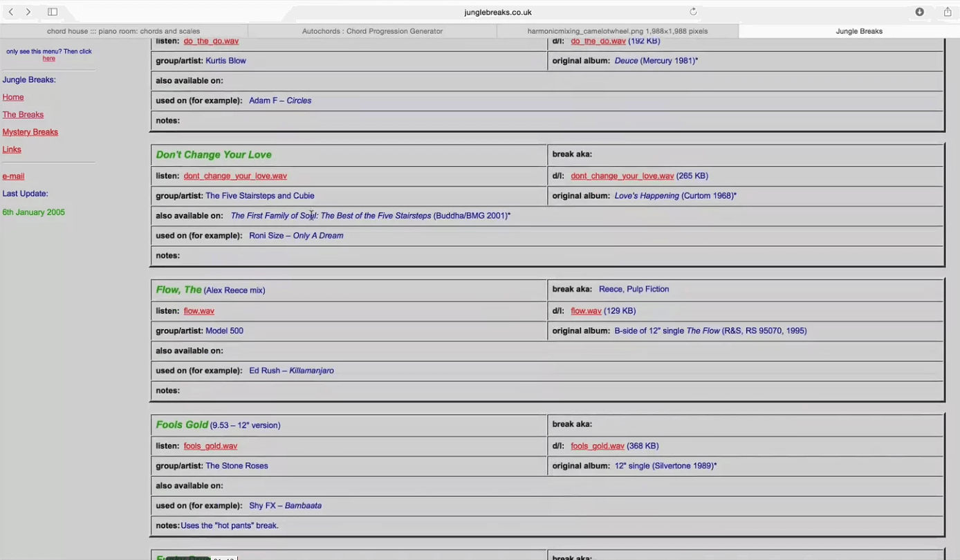This screenshot has width=960, height=560.
Task: Click the e-mail link in the sidebar
Action: [x=13, y=176]
